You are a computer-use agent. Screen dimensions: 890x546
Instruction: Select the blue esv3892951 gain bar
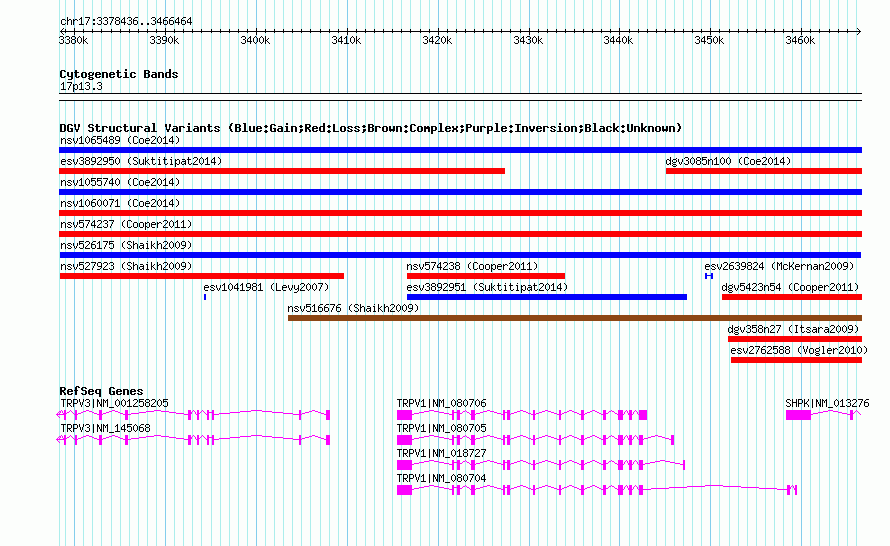(547, 297)
